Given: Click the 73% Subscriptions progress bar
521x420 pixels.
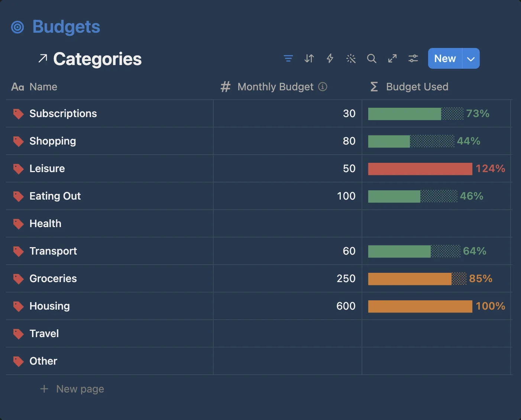Looking at the screenshot, I should [x=416, y=114].
